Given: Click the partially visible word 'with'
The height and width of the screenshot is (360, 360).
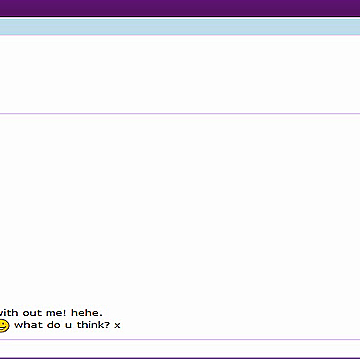Looking at the screenshot, I should click(9, 313).
